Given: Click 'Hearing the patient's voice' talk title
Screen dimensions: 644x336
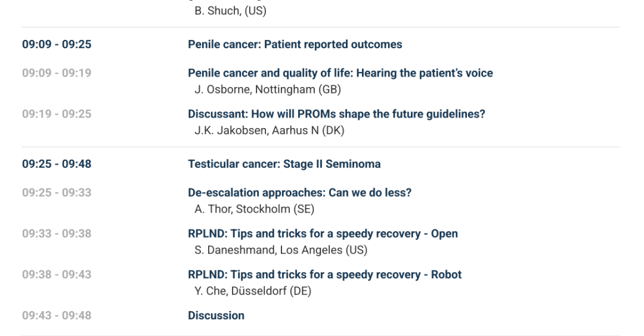Looking at the screenshot, I should (340, 73).
